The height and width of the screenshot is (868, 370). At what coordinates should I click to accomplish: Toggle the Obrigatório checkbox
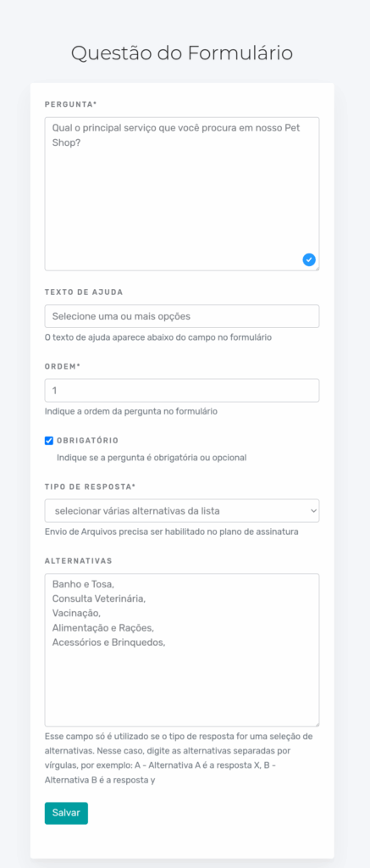coord(48,441)
